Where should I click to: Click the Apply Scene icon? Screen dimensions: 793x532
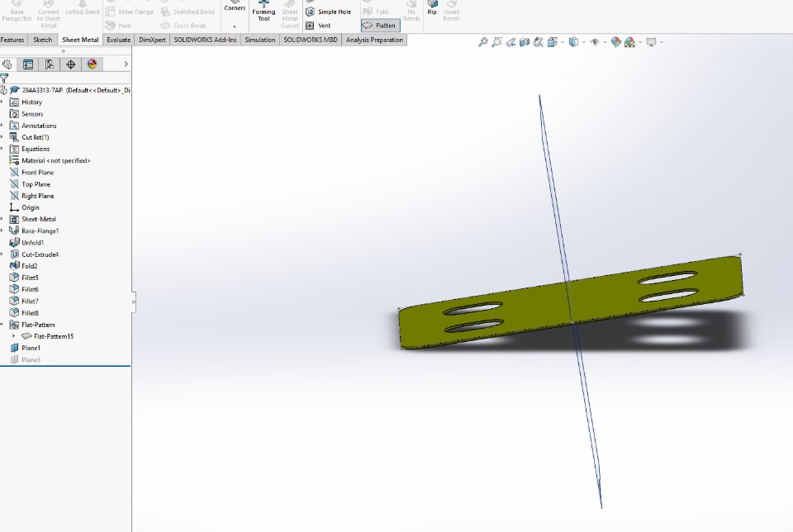tap(629, 42)
